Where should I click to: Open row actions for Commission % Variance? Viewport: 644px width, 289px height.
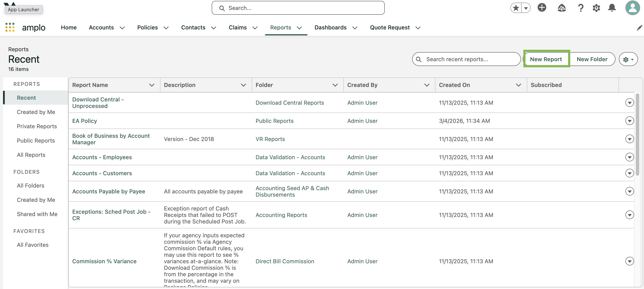[x=629, y=261]
